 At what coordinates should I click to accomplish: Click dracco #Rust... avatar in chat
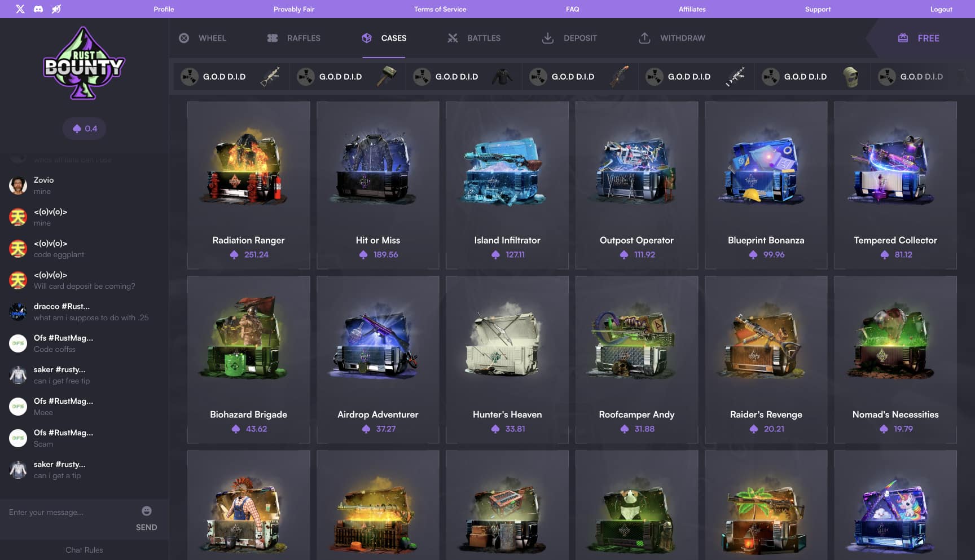[x=18, y=312]
